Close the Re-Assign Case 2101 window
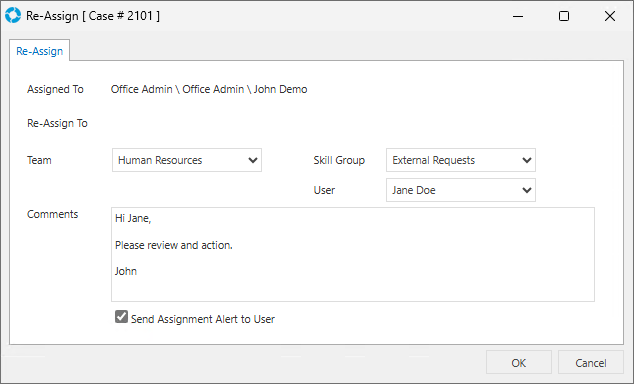634x384 pixels. click(610, 16)
